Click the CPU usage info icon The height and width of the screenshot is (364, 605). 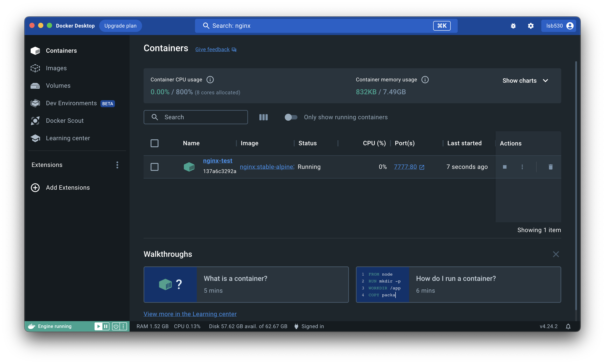pyautogui.click(x=210, y=80)
